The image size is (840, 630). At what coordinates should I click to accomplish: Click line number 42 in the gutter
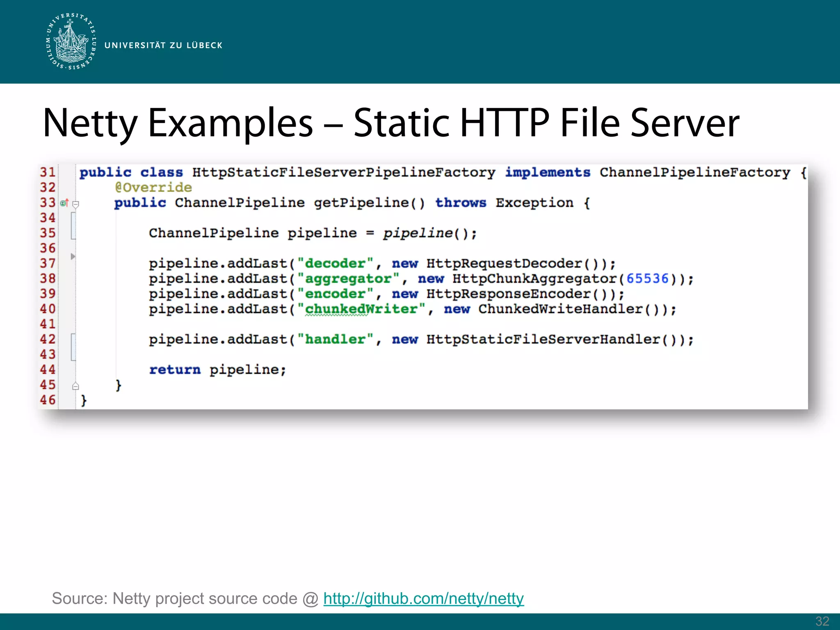[x=48, y=339]
